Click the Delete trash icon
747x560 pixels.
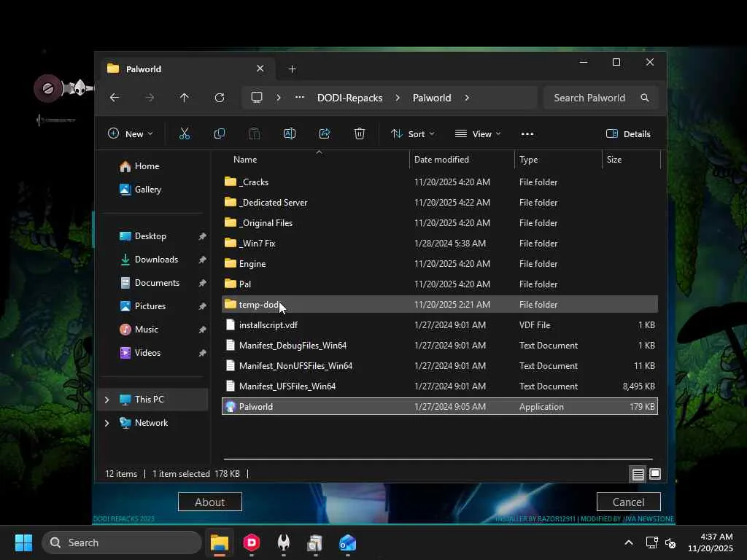(x=360, y=133)
